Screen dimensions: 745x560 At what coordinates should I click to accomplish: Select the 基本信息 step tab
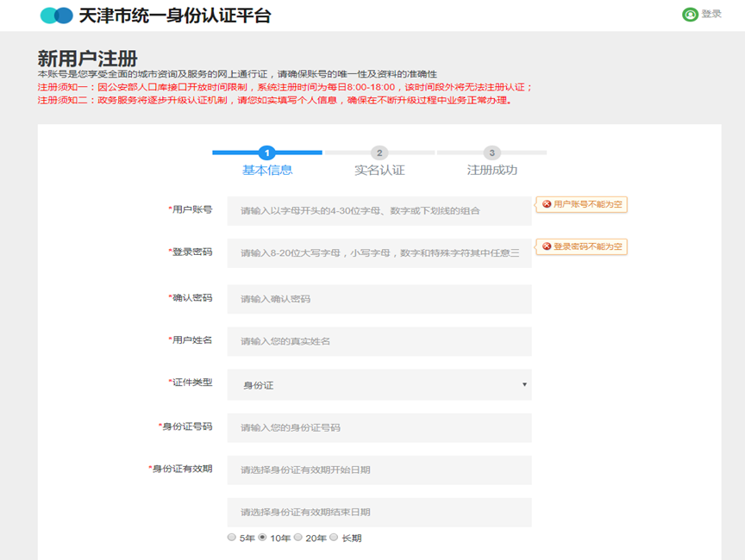[266, 171]
